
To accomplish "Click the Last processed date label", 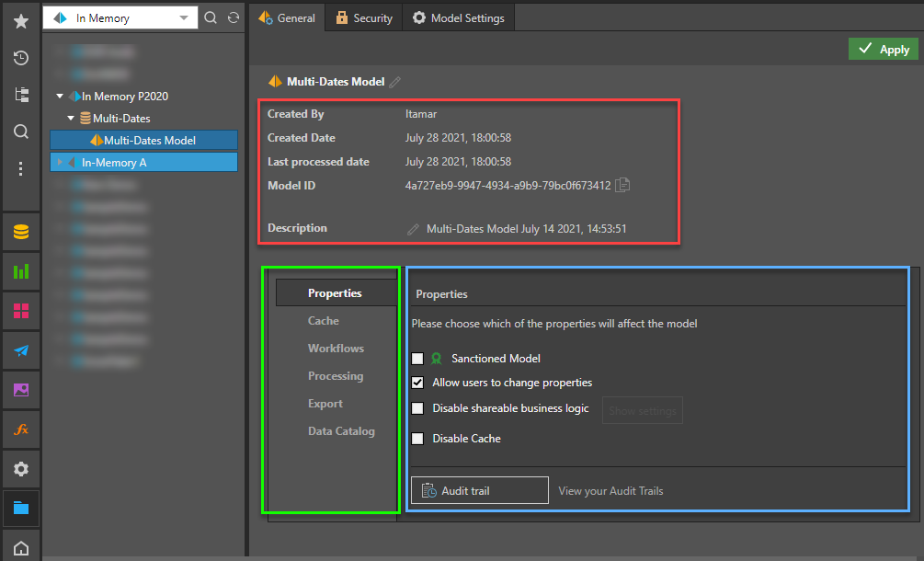I will tap(318, 162).
